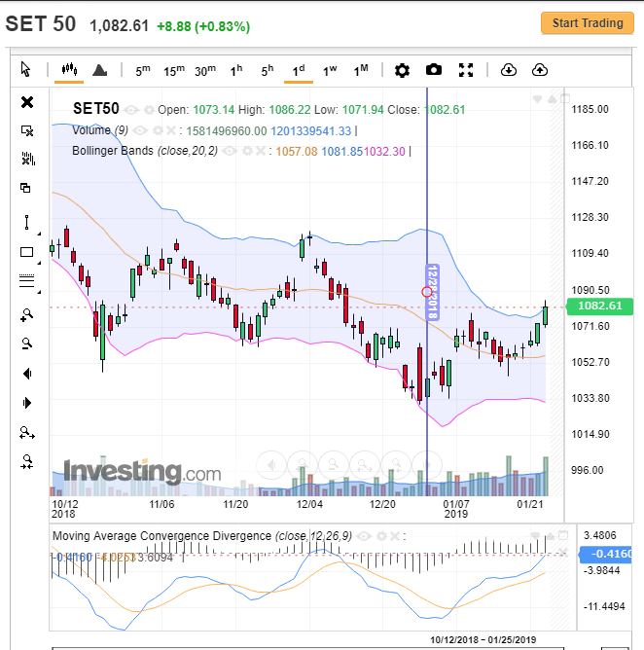Open SET50 series settings gear
This screenshot has width=644, height=650.
149,110
